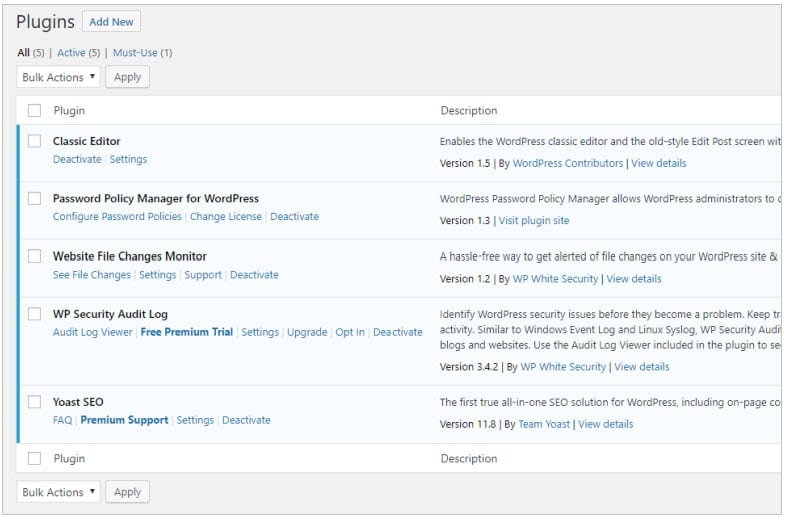Open the See File Changes link
The image size is (787, 518).
92,275
